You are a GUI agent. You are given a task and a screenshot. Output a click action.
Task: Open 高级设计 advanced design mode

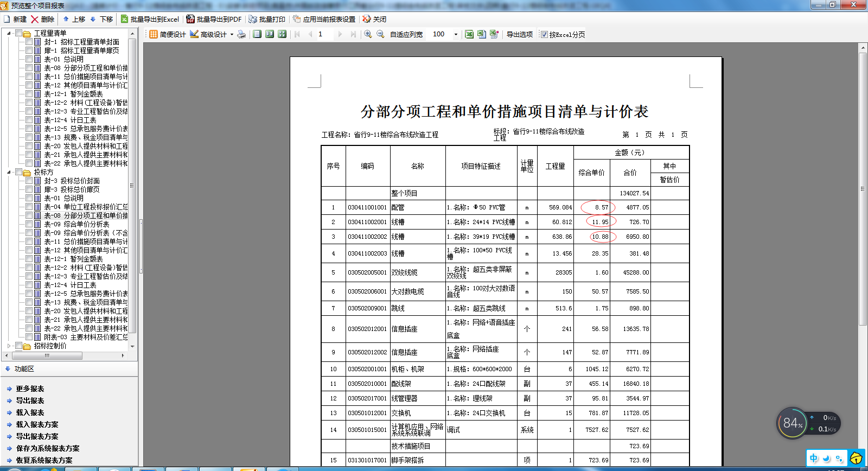pyautogui.click(x=208, y=34)
